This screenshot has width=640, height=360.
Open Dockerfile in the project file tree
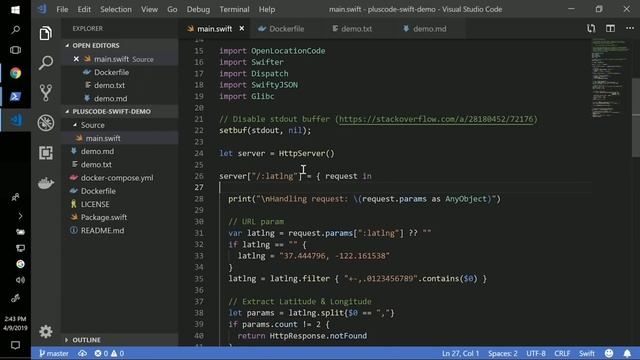pyautogui.click(x=98, y=191)
